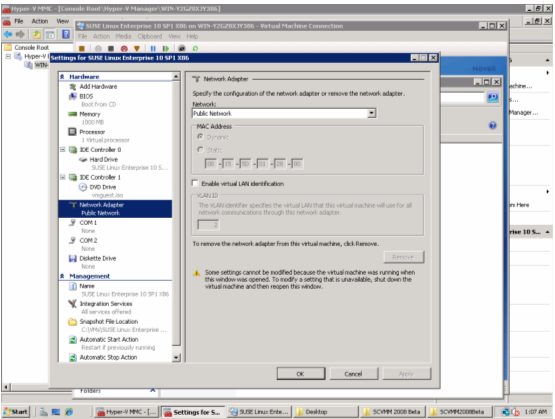This screenshot has height=419, width=555.
Task: Click the orange Save state icon
Action: point(137,48)
